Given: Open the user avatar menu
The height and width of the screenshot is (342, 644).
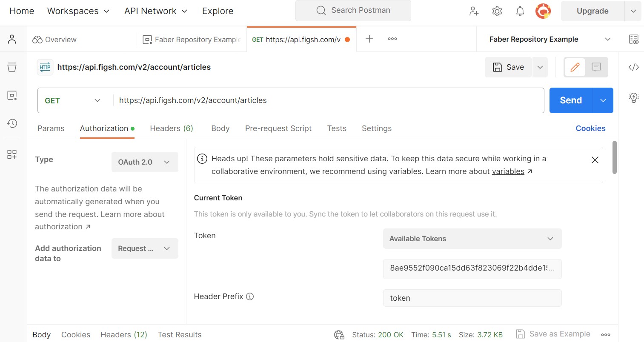Looking at the screenshot, I should point(543,11).
